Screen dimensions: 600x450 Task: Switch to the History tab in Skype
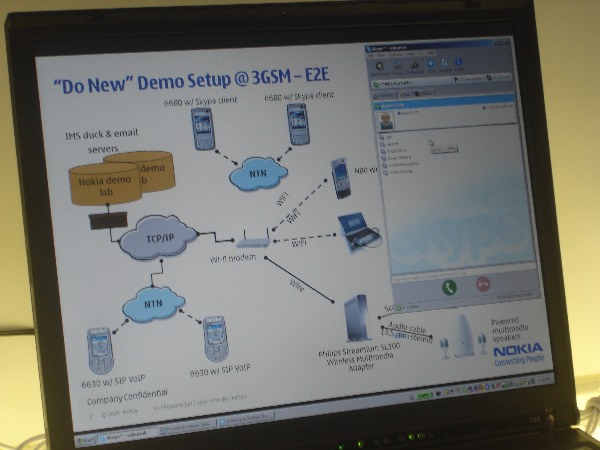[423, 94]
